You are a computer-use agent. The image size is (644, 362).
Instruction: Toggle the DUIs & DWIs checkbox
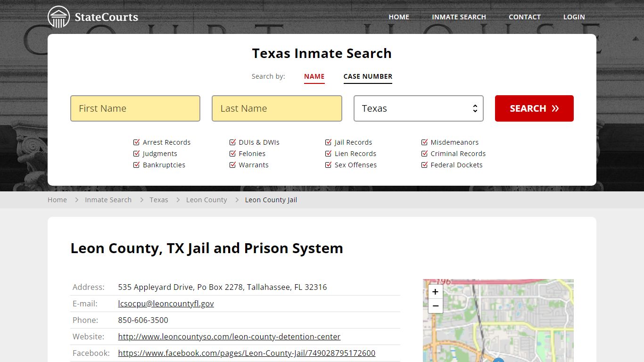point(232,142)
